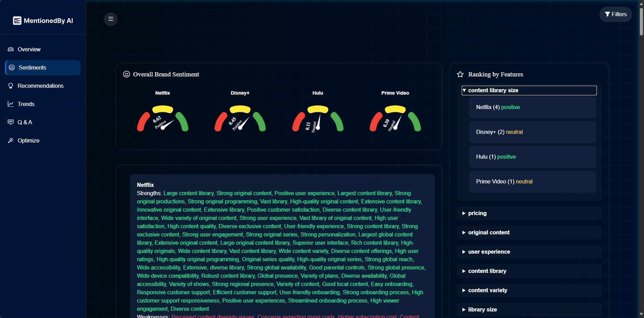The image size is (644, 318).
Task: Click the Weaknesses label in Netflix card
Action: (x=153, y=316)
